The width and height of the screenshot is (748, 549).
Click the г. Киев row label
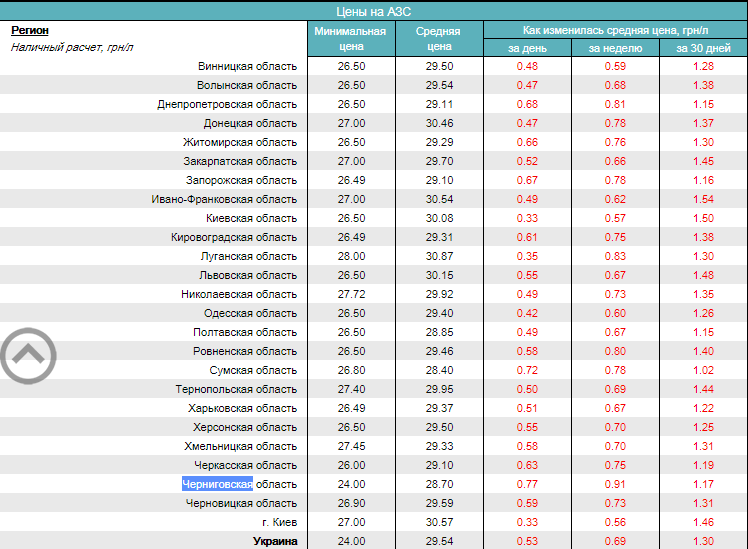[278, 522]
